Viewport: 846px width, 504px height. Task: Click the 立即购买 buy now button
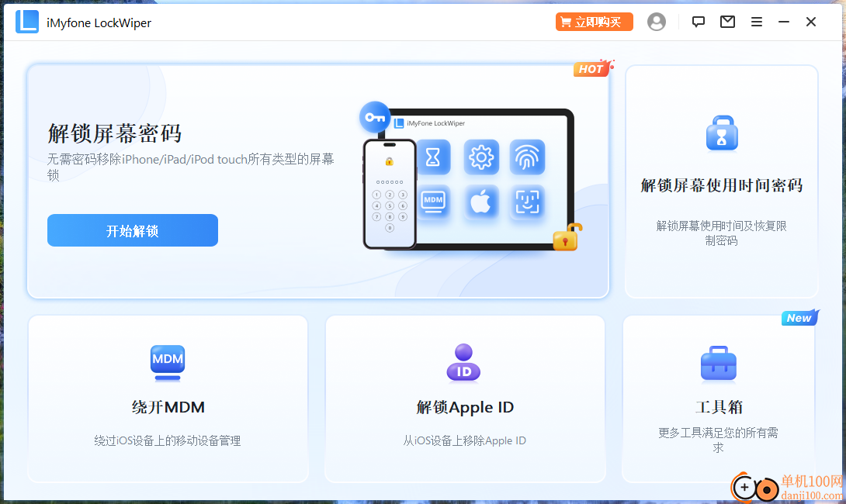(594, 22)
